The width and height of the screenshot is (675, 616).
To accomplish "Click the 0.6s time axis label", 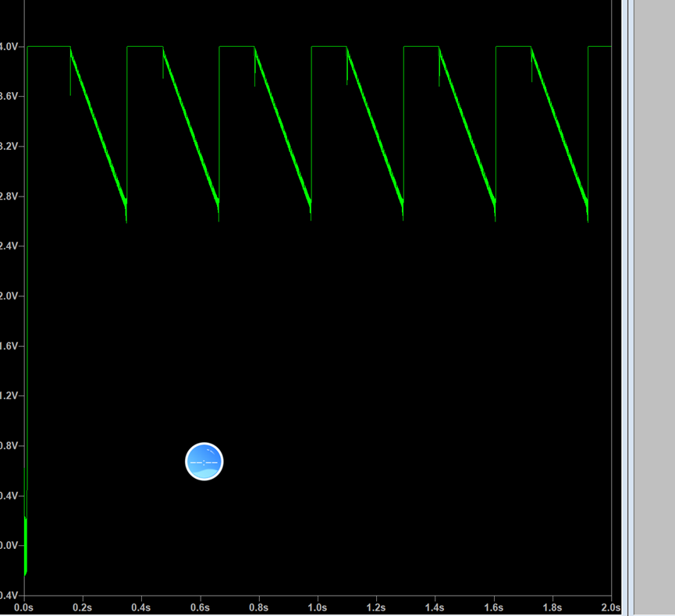I will (x=201, y=607).
